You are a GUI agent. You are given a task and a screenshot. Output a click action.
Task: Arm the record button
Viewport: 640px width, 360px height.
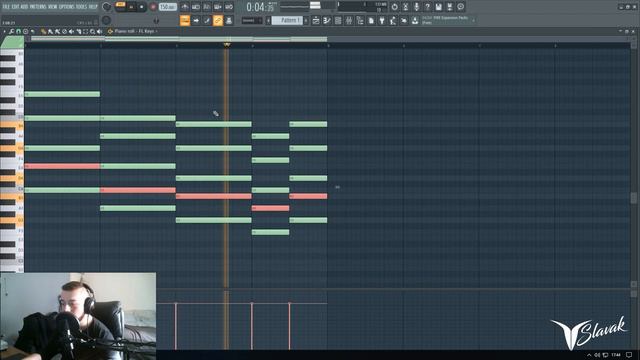153,7
